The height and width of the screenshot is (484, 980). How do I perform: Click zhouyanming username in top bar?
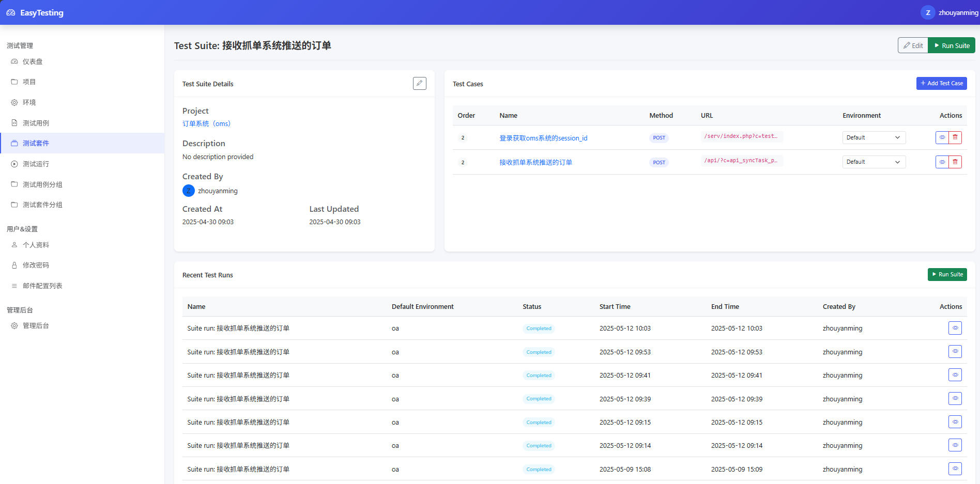coord(958,13)
